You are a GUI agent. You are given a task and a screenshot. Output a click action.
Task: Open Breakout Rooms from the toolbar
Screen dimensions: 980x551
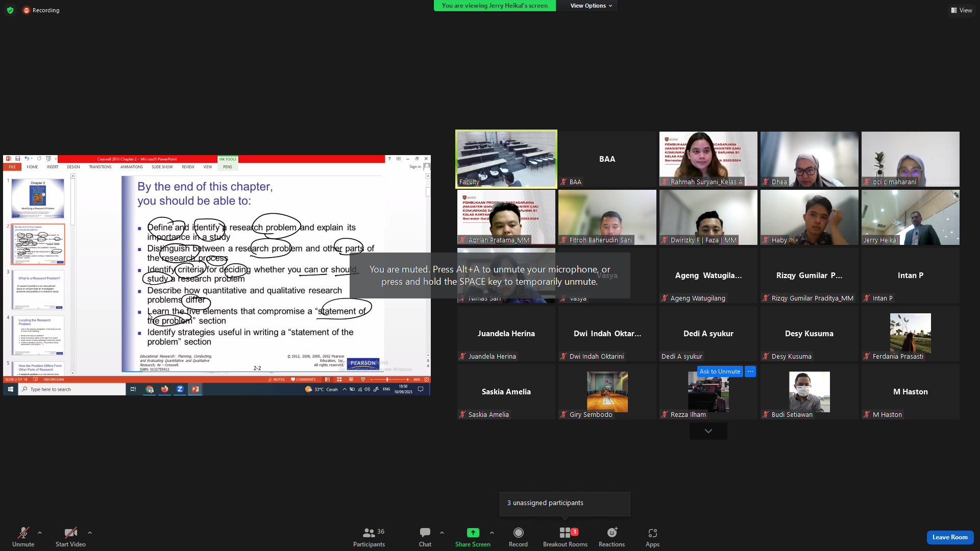(565, 537)
